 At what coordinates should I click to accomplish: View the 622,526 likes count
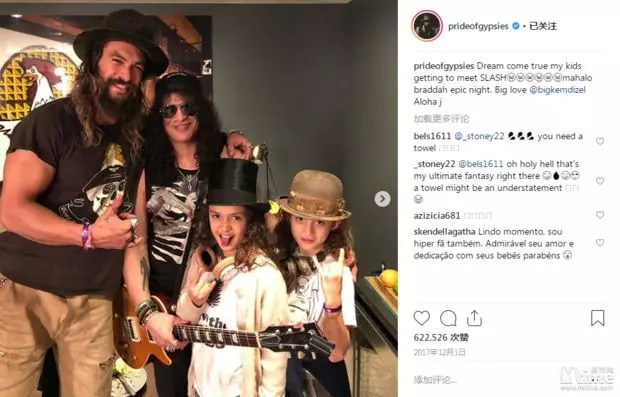click(x=441, y=337)
